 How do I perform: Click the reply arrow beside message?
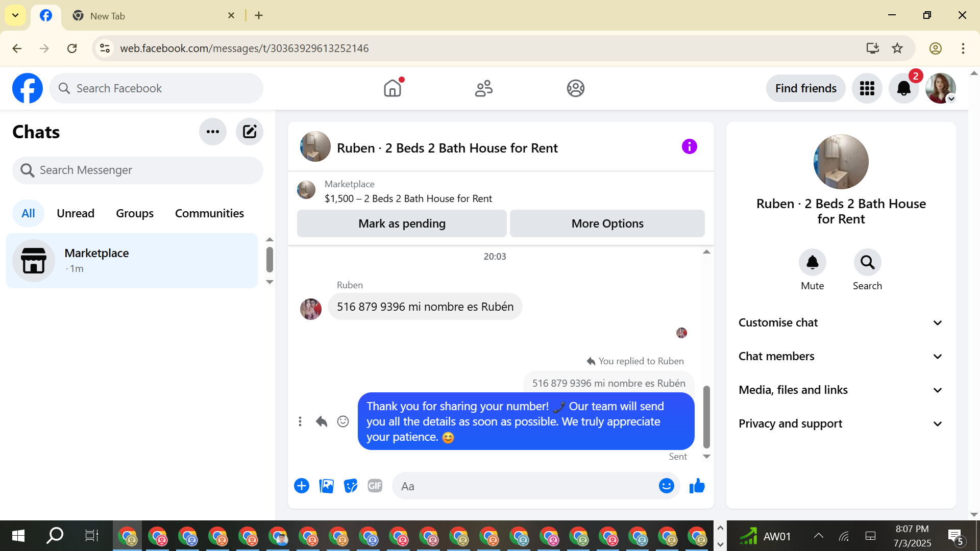tap(322, 421)
